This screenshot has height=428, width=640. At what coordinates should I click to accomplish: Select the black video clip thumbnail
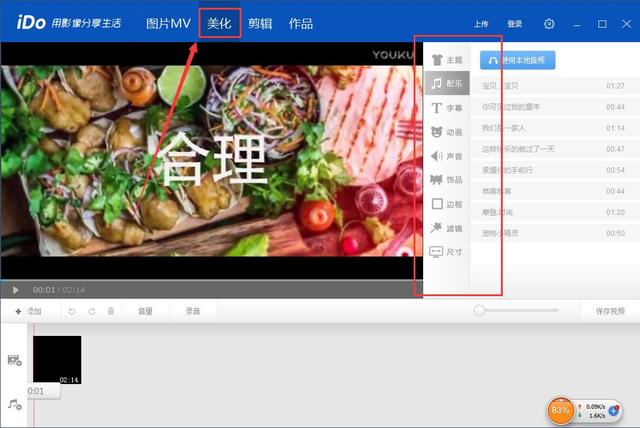[57, 359]
